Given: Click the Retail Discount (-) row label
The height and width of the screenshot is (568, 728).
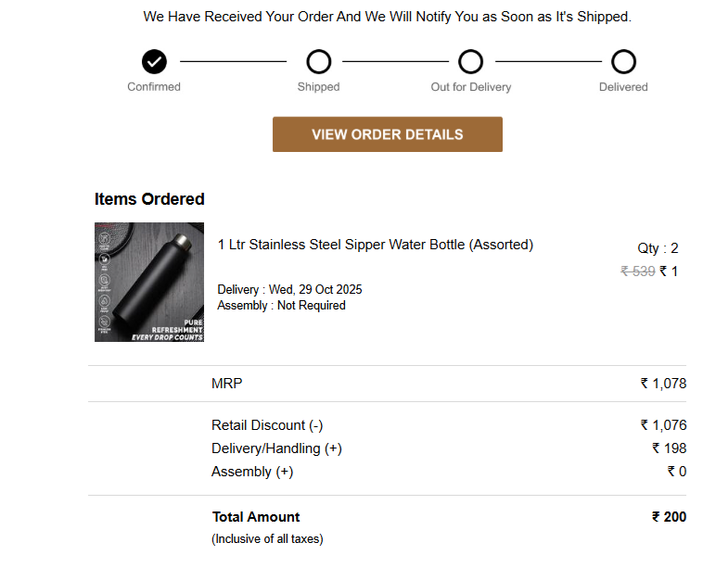Looking at the screenshot, I should pos(267,425).
